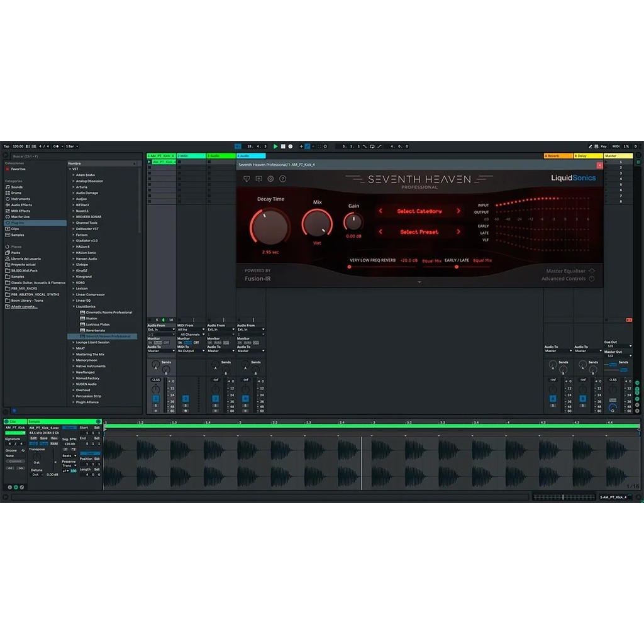Click the Select Preset display
644x644 pixels.
(x=419, y=232)
